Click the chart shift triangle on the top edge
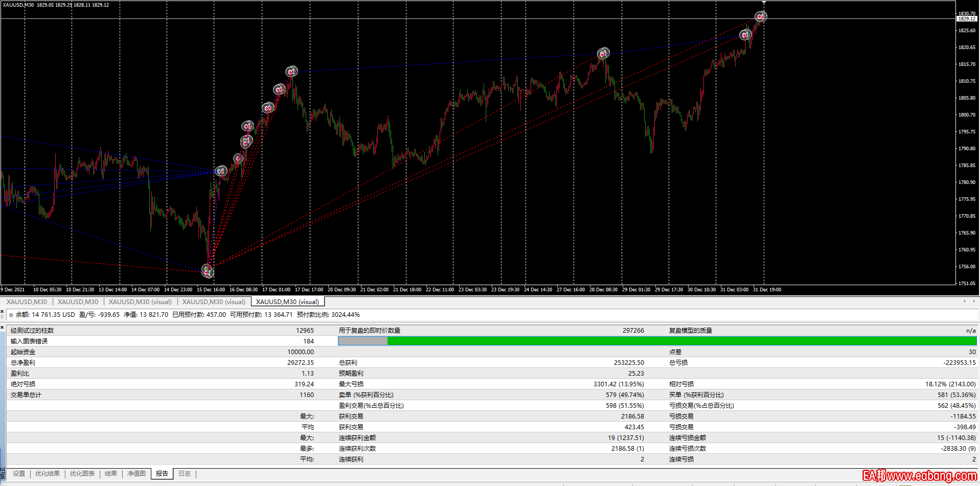 pyautogui.click(x=764, y=3)
